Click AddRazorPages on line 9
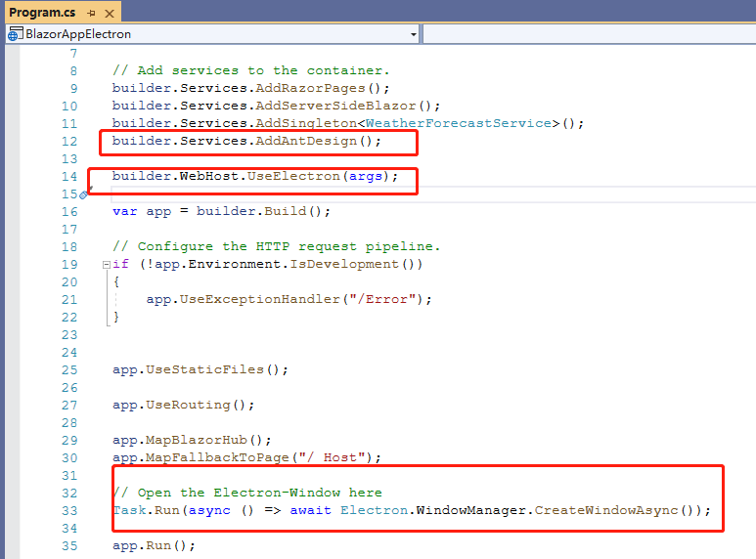The width and height of the screenshot is (756, 559). point(310,88)
